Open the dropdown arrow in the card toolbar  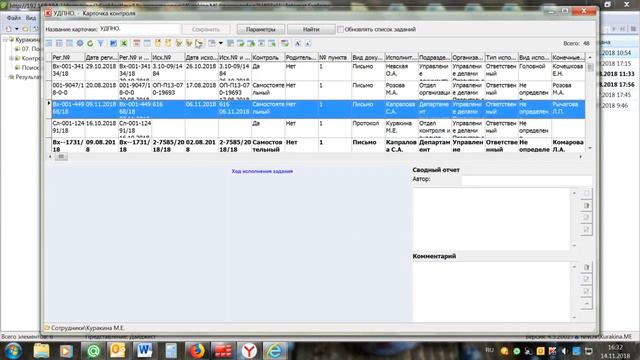coord(221,43)
